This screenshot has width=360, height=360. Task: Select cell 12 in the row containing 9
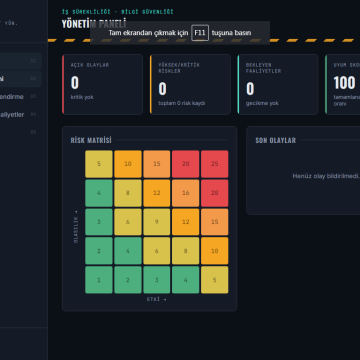coord(186,222)
